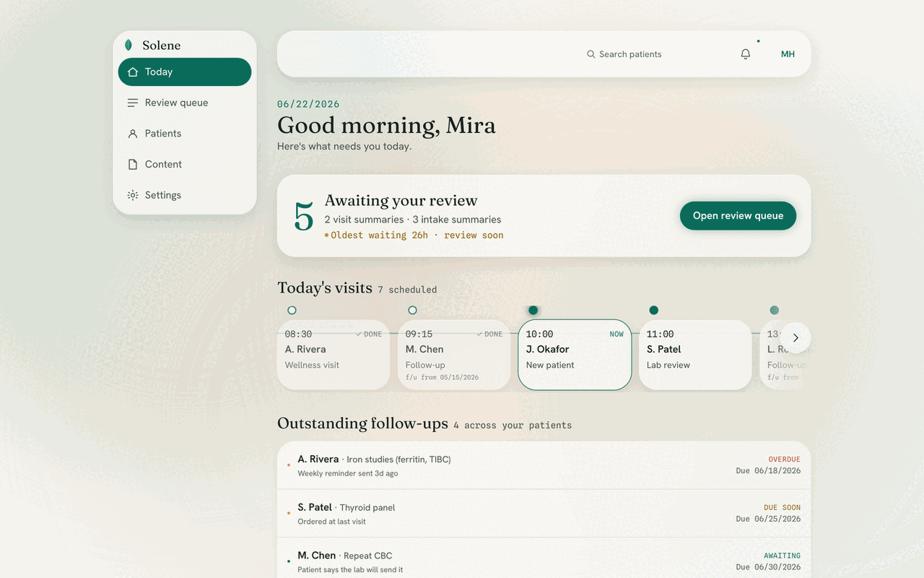This screenshot has width=924, height=578.
Task: Click the Settings gear icon
Action: (133, 195)
